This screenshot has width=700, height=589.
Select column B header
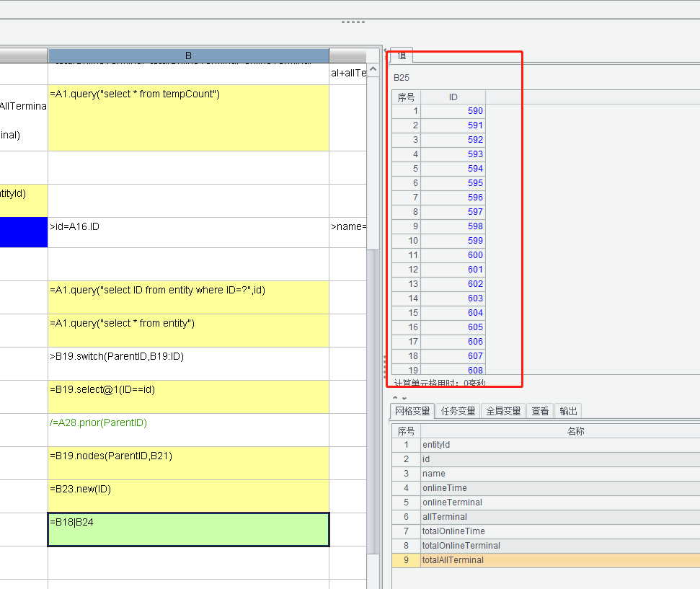coord(188,56)
